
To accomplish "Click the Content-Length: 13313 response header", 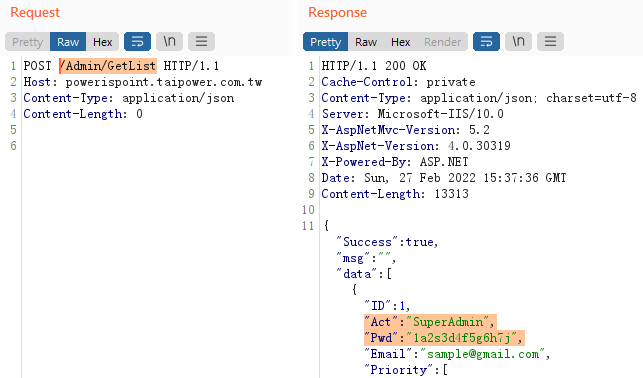I will 395,194.
